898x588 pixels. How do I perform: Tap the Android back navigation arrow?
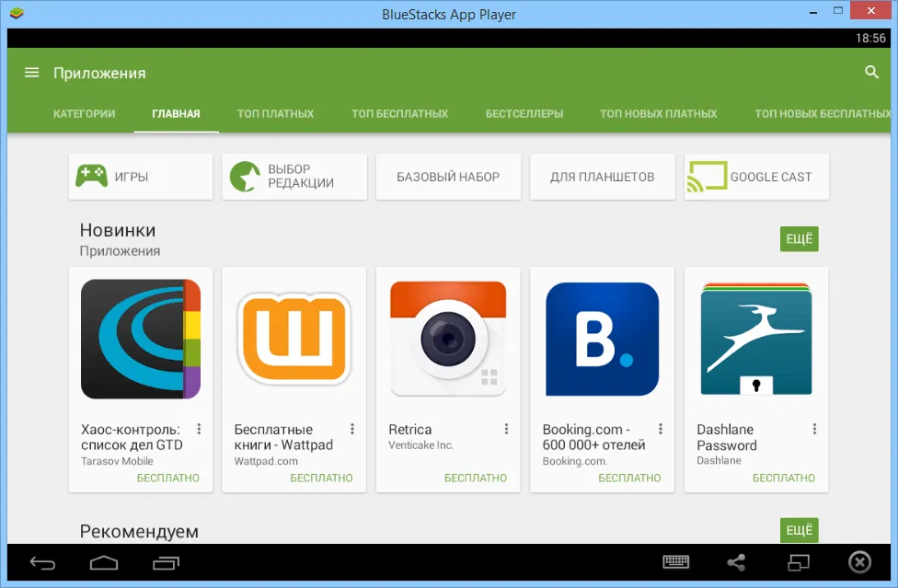tap(42, 562)
